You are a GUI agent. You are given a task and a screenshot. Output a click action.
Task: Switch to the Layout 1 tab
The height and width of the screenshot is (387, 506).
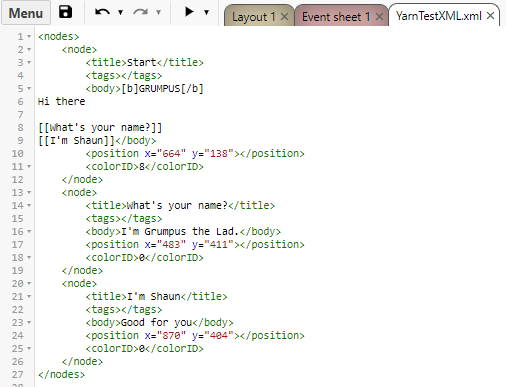(253, 16)
